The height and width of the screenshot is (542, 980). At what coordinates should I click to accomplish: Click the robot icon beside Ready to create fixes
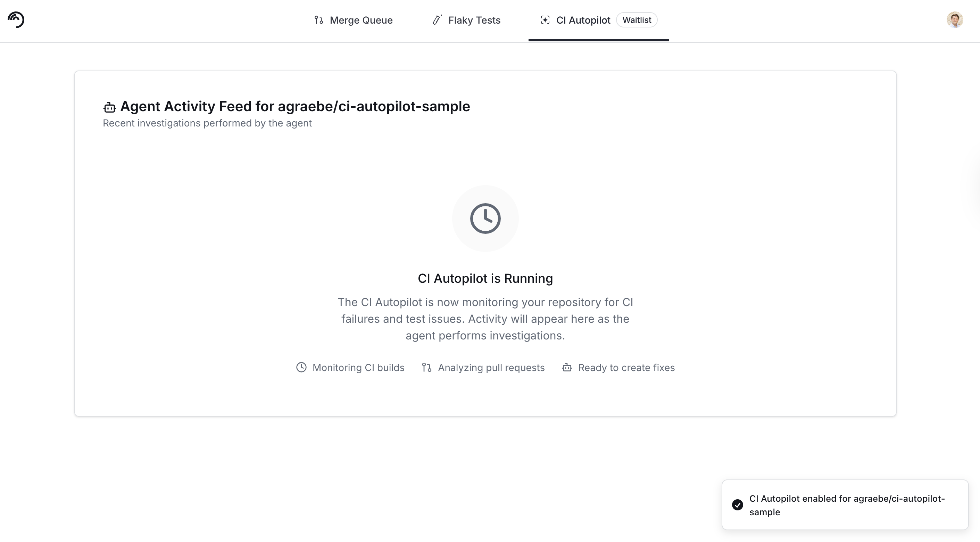point(567,367)
